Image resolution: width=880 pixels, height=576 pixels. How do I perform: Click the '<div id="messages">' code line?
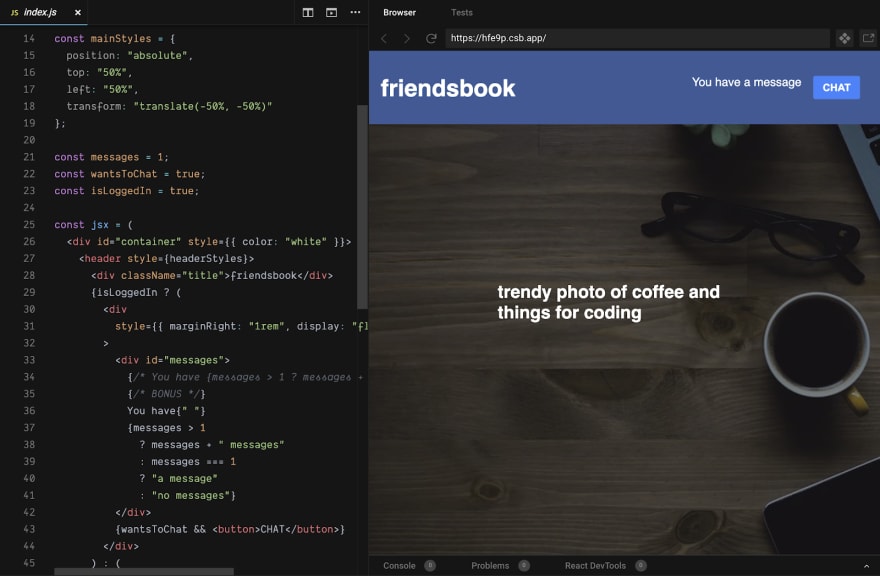172,360
